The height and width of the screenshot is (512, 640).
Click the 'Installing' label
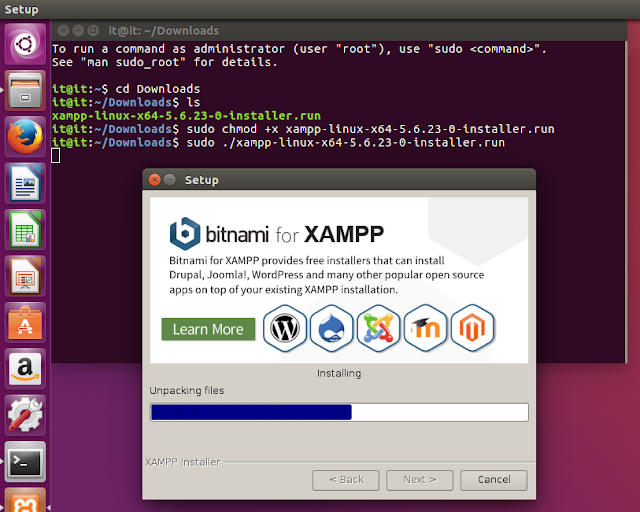coord(339,373)
